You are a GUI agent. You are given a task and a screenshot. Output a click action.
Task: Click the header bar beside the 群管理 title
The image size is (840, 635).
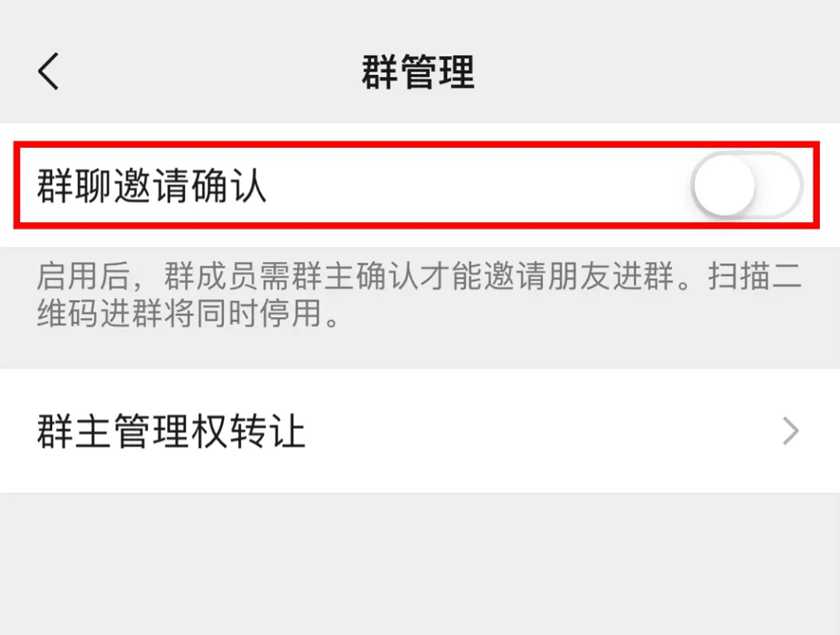click(643, 72)
